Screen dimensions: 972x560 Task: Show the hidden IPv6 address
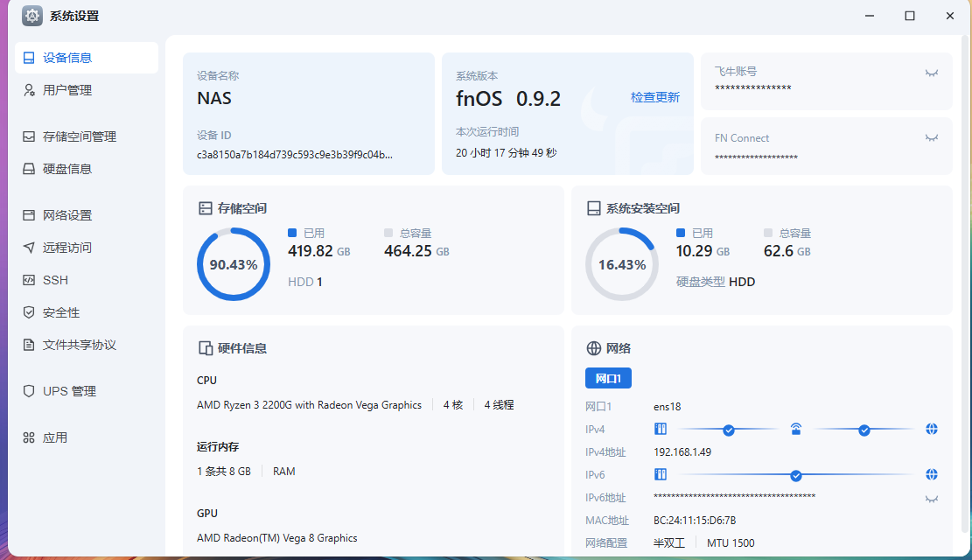click(x=931, y=499)
